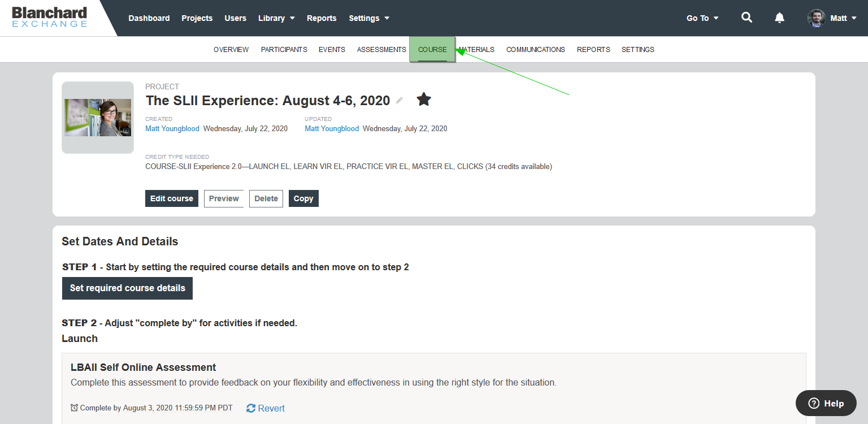Click the LBAII Self Online Assessment heading
The width and height of the screenshot is (868, 424).
click(144, 367)
